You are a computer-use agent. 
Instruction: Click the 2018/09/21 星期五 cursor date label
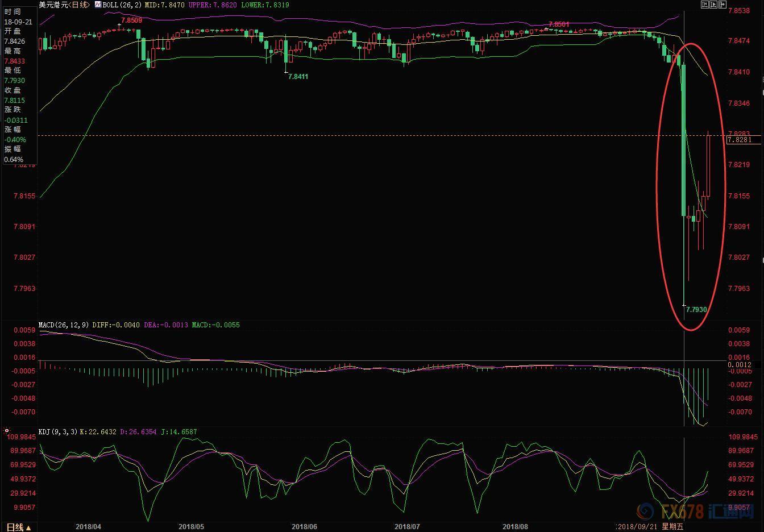pyautogui.click(x=651, y=527)
